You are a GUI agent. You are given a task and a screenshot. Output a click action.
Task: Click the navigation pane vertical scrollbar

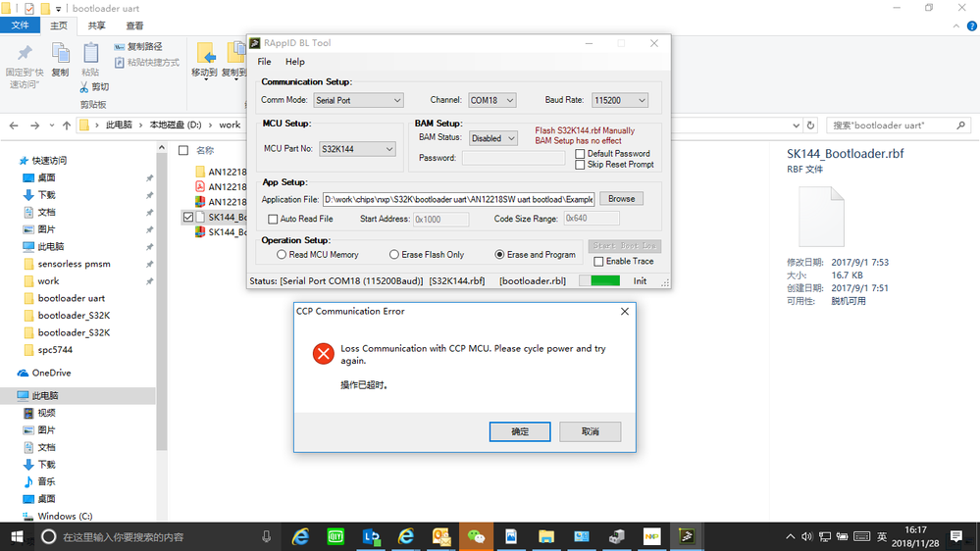tap(162, 300)
